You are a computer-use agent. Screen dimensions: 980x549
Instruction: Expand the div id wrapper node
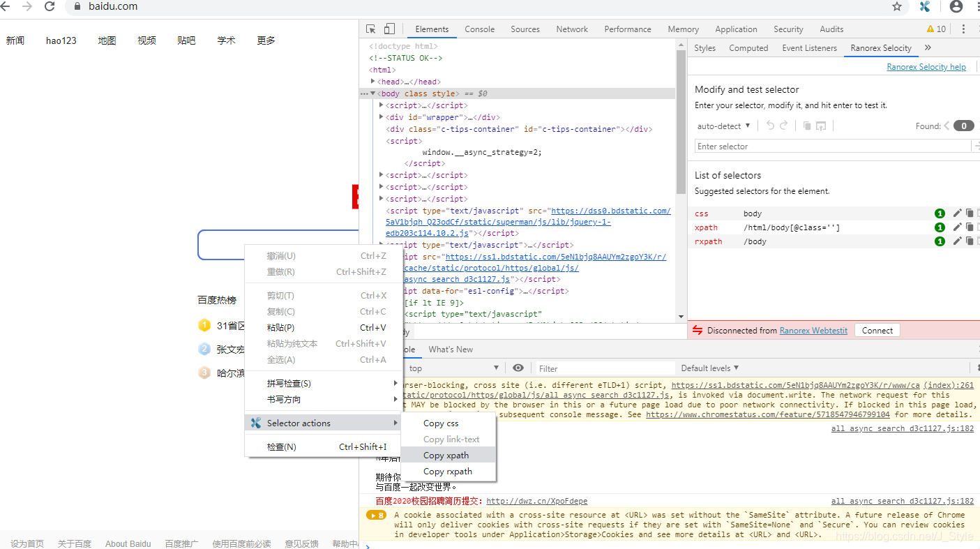[382, 117]
